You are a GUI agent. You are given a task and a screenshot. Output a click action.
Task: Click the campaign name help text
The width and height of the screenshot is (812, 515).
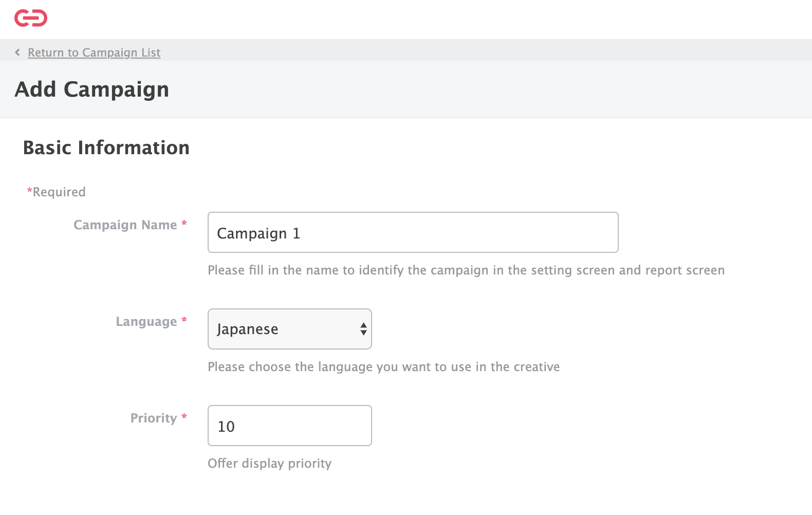(466, 270)
